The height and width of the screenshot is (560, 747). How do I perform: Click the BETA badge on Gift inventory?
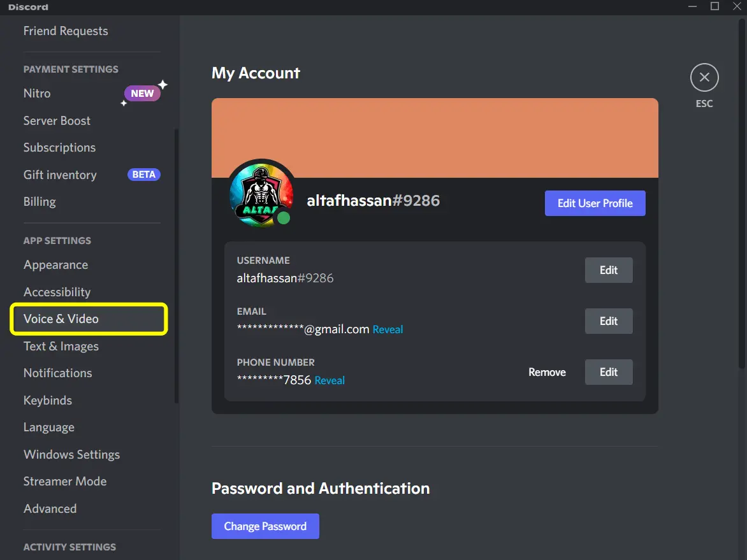pos(143,174)
